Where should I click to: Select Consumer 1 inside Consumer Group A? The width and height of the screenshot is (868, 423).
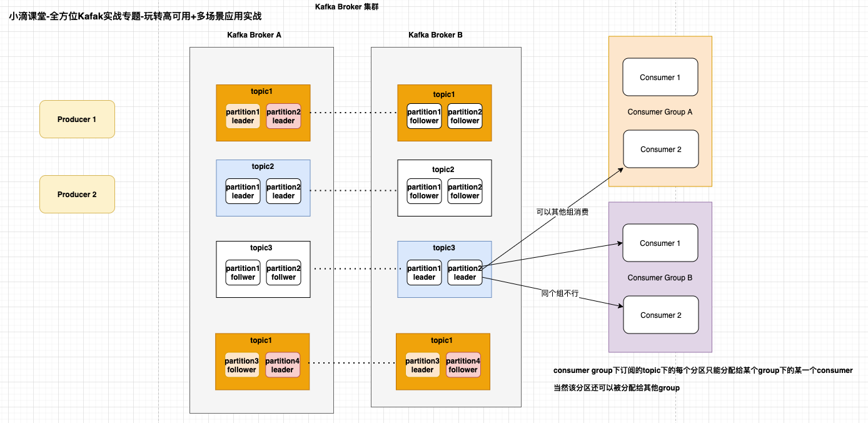point(660,77)
